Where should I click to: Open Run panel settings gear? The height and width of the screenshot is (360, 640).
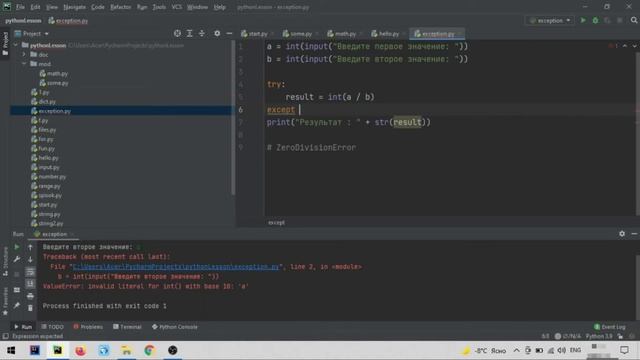click(x=622, y=234)
